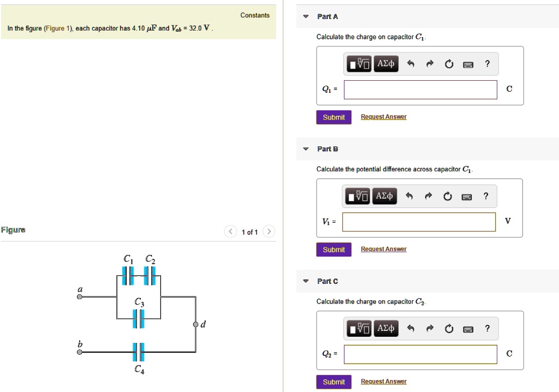Collapse the Part B section
The height and width of the screenshot is (392, 559).
coord(305,149)
